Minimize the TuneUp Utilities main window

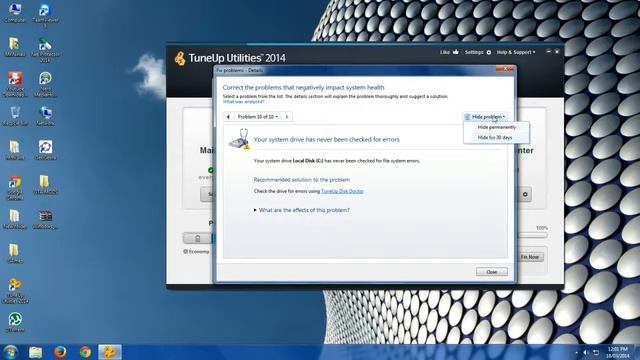548,52
